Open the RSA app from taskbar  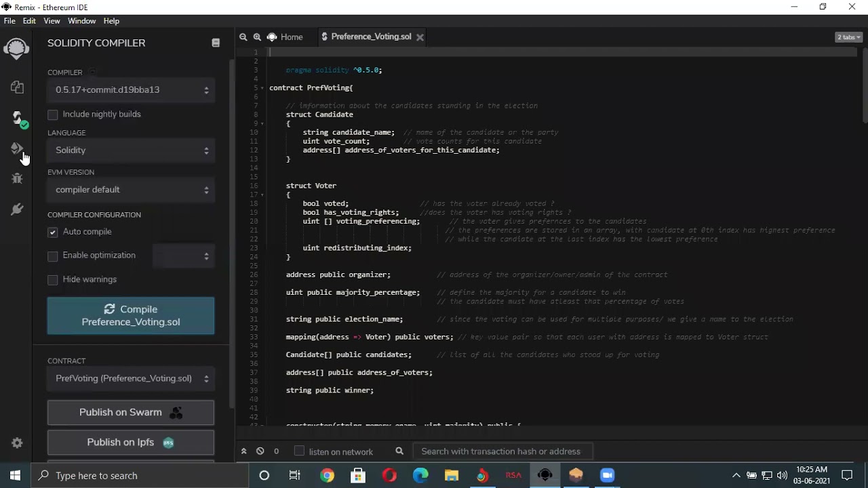[x=513, y=475]
